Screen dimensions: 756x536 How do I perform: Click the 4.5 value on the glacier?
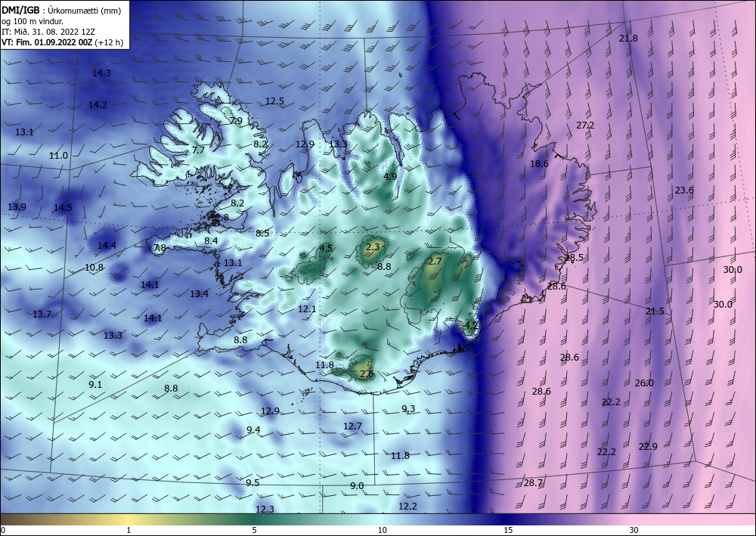tap(326, 248)
